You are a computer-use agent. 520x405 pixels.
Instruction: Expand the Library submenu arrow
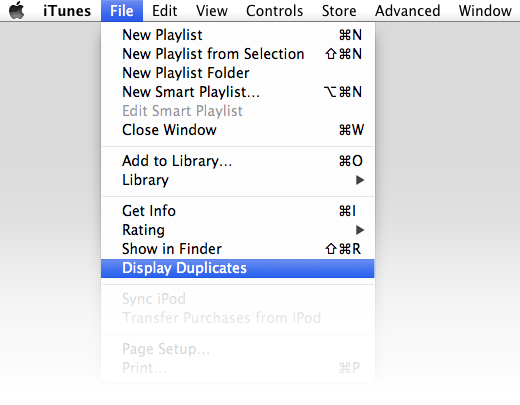tap(360, 180)
